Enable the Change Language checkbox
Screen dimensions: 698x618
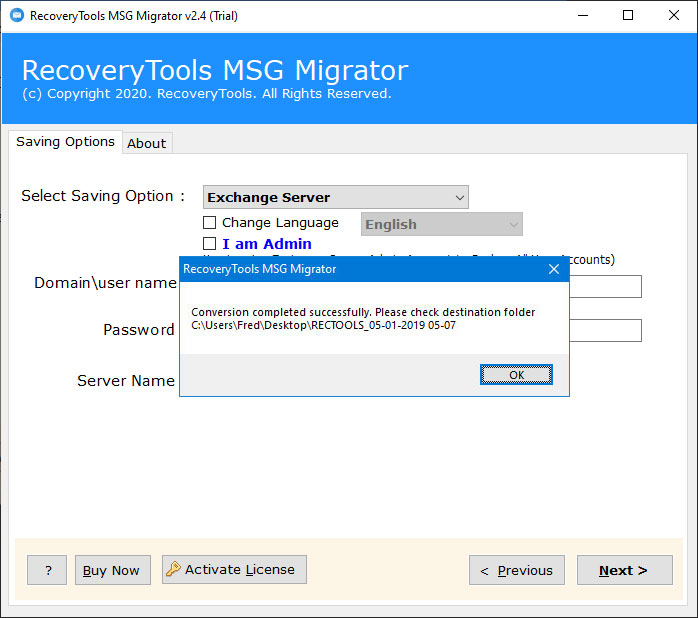coord(209,222)
